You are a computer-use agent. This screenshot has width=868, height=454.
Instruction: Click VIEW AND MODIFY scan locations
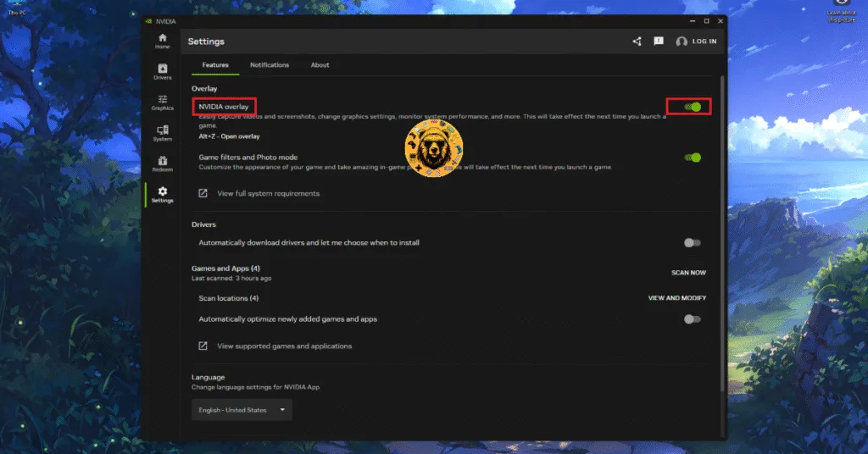click(x=677, y=298)
